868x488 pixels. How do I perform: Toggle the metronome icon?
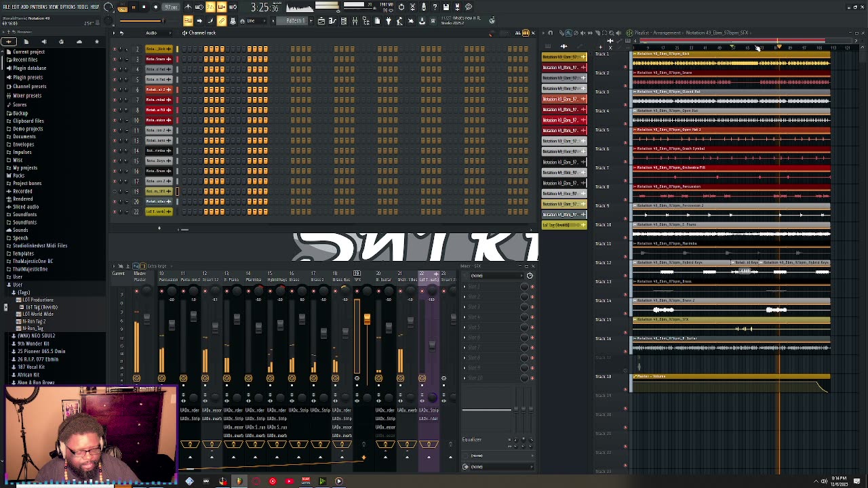click(189, 7)
